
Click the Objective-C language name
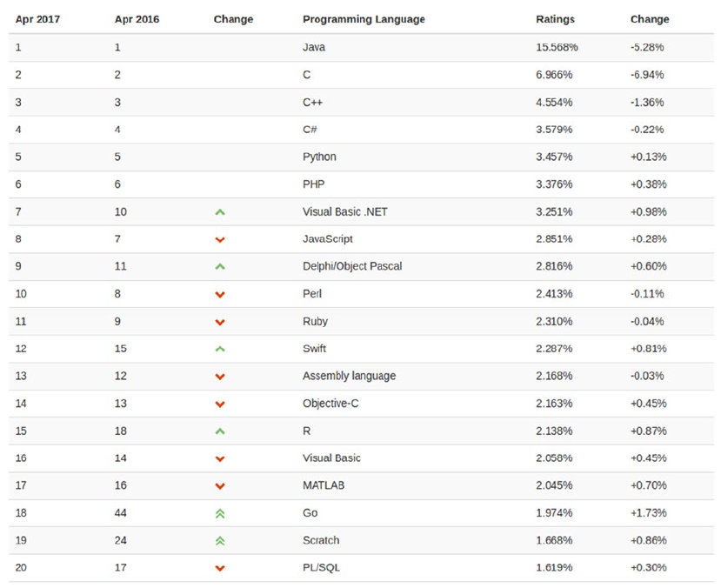tap(331, 404)
